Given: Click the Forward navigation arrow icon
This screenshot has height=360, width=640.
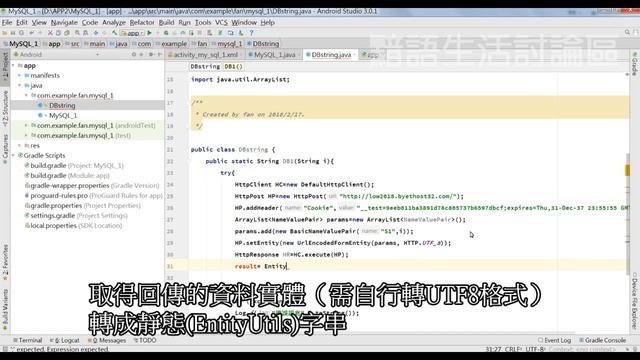Looking at the screenshot, I should (104, 33).
